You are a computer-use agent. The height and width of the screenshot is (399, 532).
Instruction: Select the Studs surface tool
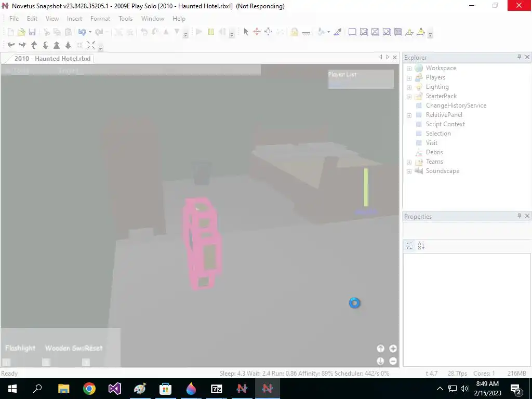(387, 32)
